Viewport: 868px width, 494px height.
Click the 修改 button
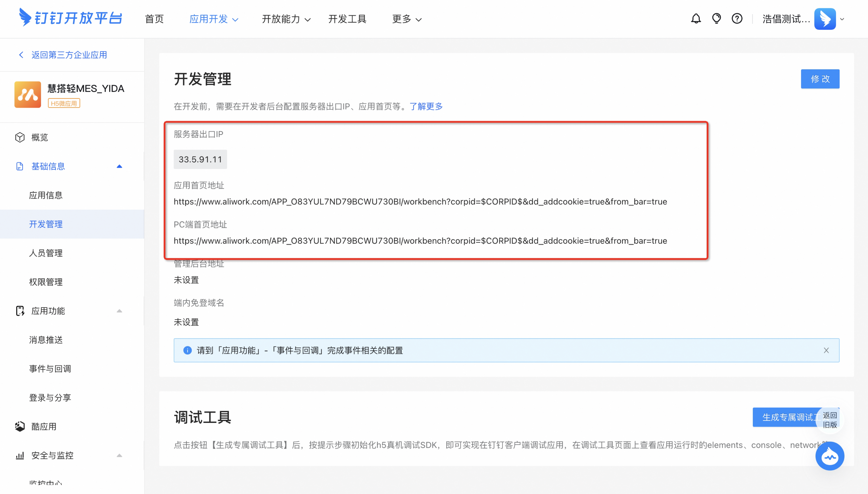coord(820,79)
